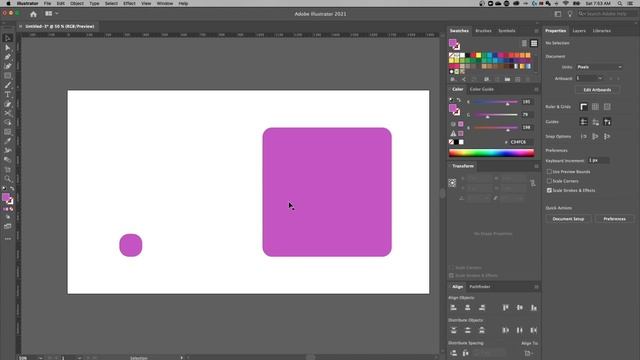Swap fill and stroke in toolbar
The height and width of the screenshot is (360, 640).
pos(12,189)
